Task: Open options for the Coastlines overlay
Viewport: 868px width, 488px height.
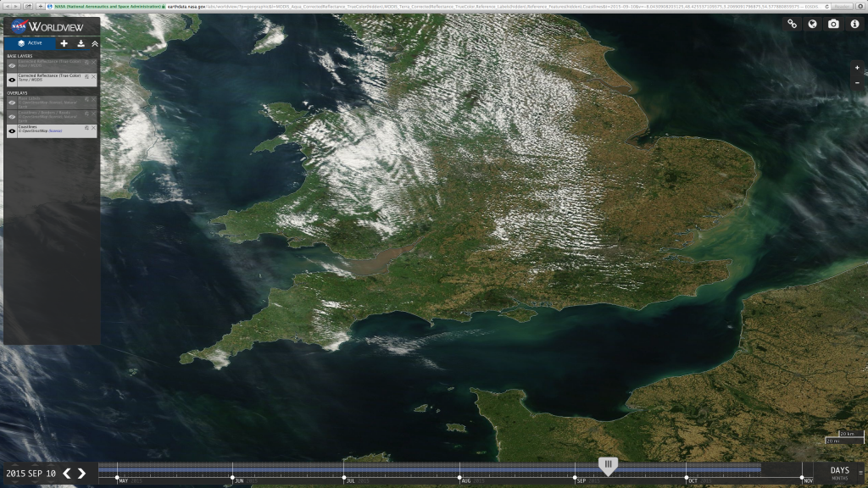Action: [x=86, y=128]
